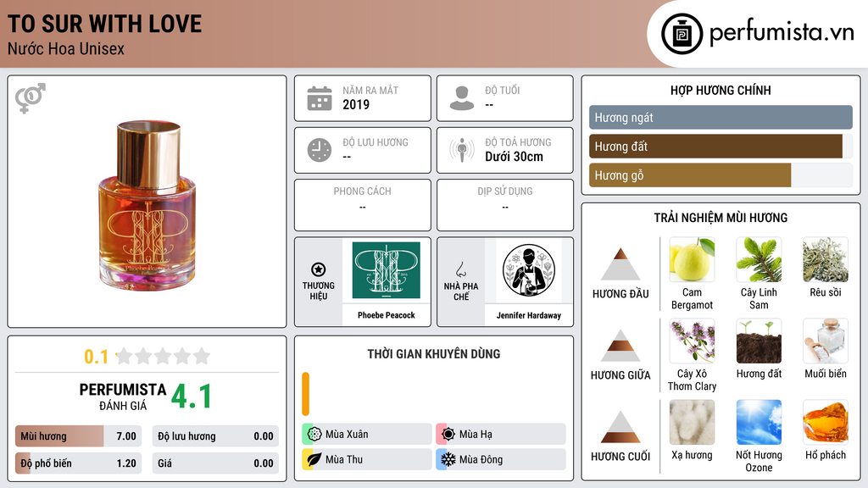
Task: Click the clock icon beside Độ lưu hương
Action: pos(320,150)
